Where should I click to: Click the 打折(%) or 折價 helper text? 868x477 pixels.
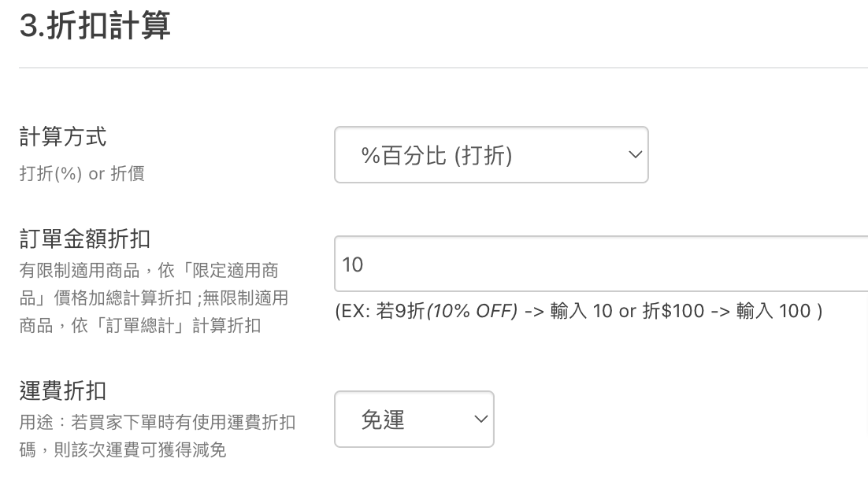[81, 174]
